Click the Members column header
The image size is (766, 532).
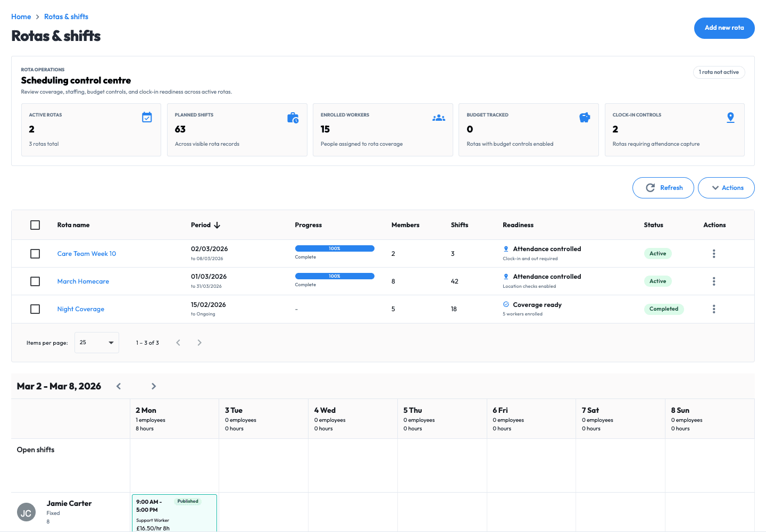tap(405, 225)
